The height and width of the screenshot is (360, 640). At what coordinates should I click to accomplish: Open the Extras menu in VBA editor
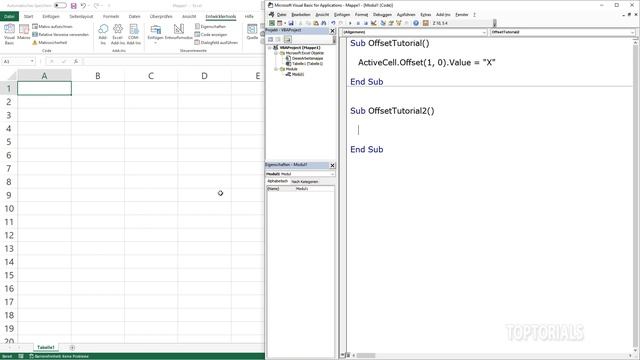(x=426, y=14)
